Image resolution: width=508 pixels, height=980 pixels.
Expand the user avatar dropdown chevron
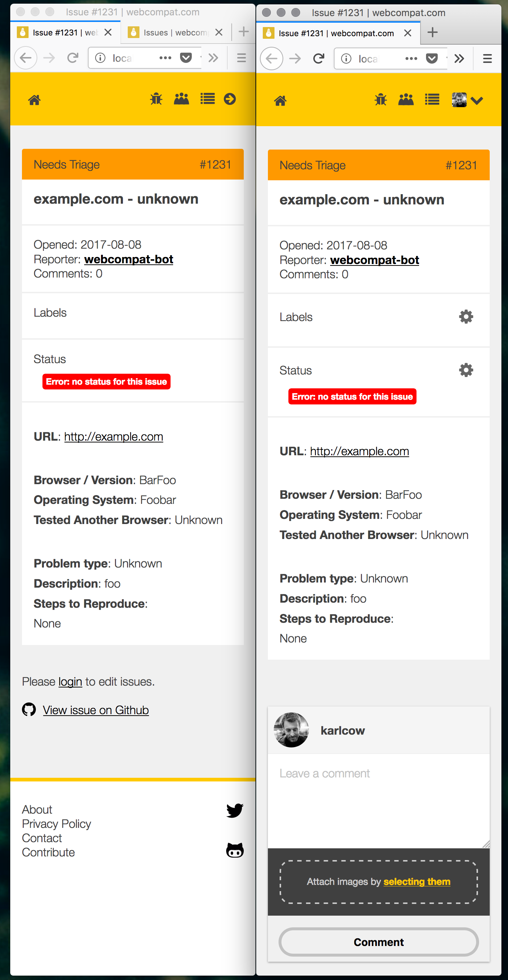(477, 101)
